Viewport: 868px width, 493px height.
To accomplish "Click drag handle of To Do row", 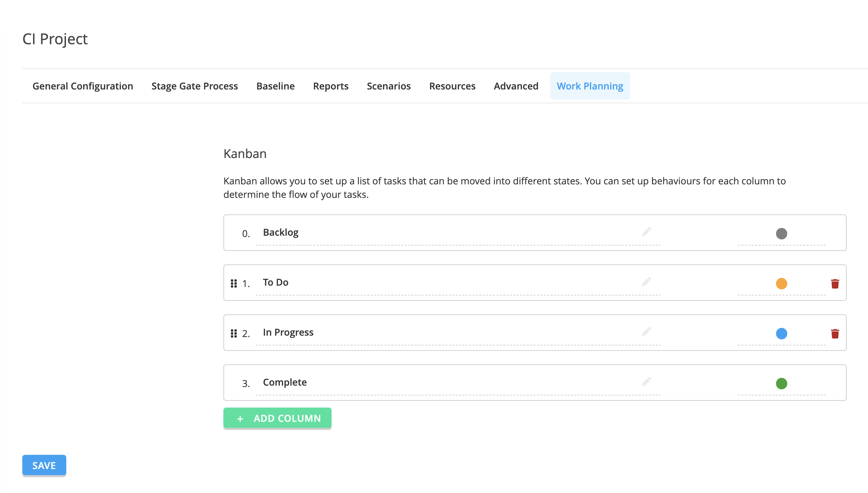I will pyautogui.click(x=234, y=284).
